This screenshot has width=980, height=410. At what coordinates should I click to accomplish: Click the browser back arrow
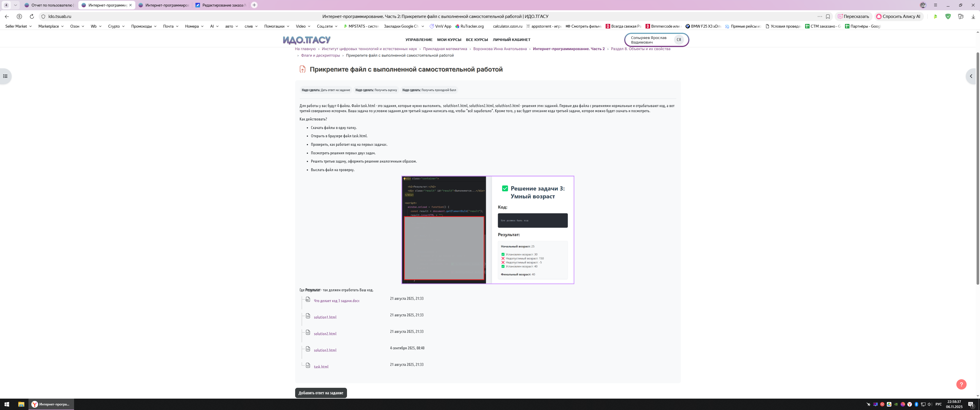click(x=7, y=16)
